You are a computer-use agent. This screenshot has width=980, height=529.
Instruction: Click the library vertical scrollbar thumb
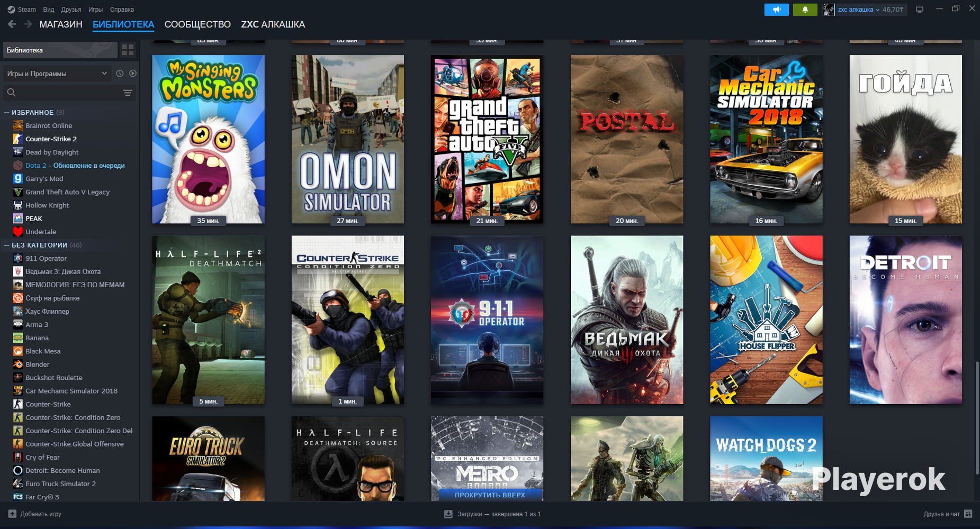977,417
